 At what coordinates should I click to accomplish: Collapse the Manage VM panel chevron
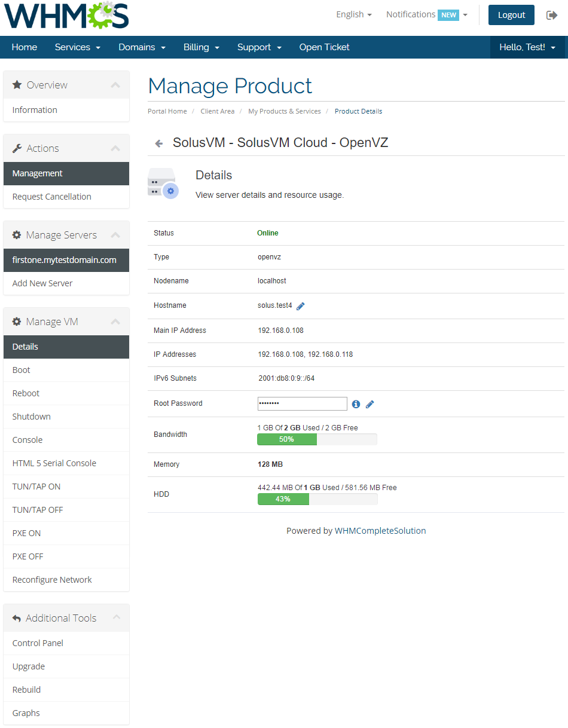115,322
